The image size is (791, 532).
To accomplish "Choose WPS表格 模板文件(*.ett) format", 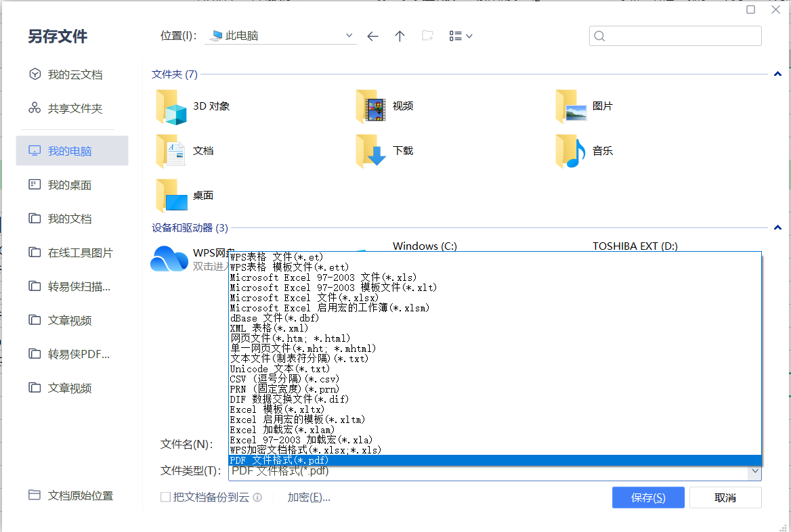I will pos(494,267).
